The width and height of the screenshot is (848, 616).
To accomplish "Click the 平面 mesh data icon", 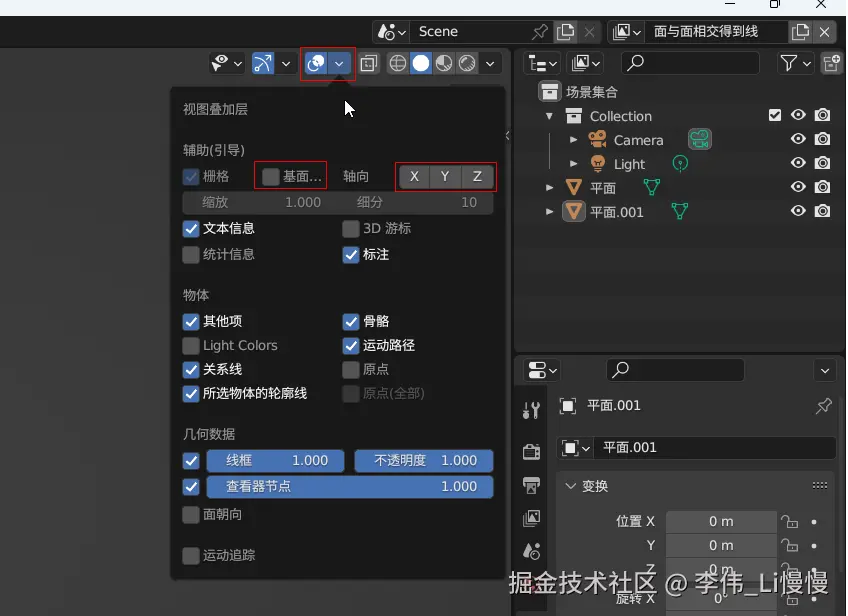I will [652, 187].
